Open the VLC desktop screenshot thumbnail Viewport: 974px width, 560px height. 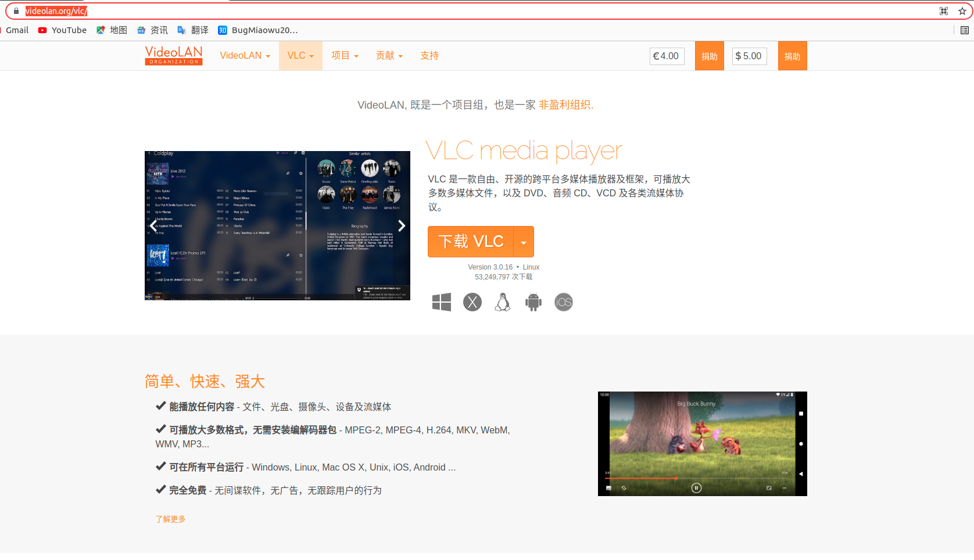point(277,225)
